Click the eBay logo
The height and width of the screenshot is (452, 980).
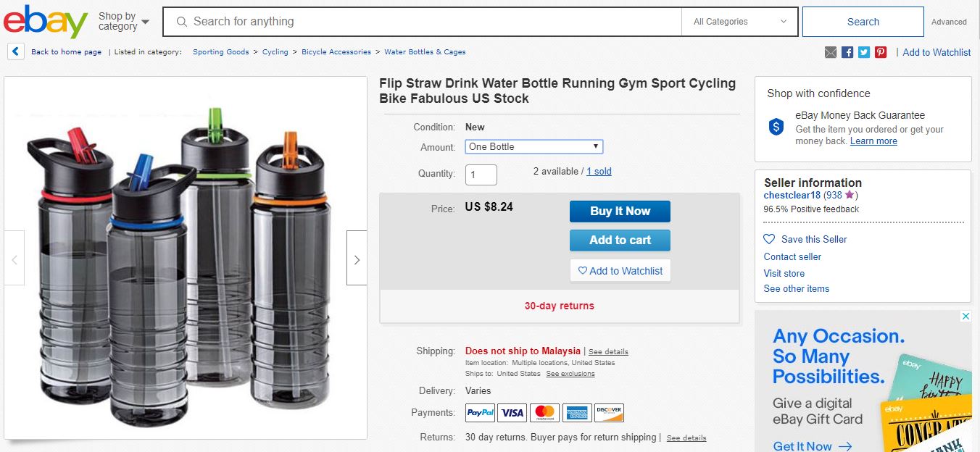point(45,22)
